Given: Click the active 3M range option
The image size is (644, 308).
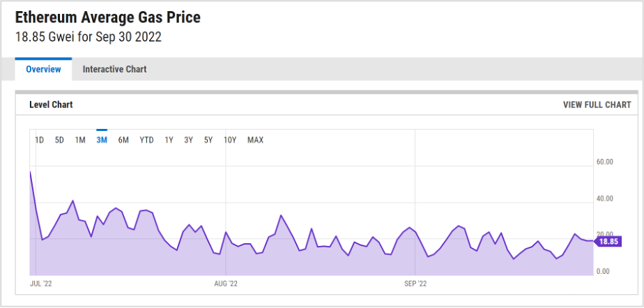Looking at the screenshot, I should [x=102, y=141].
